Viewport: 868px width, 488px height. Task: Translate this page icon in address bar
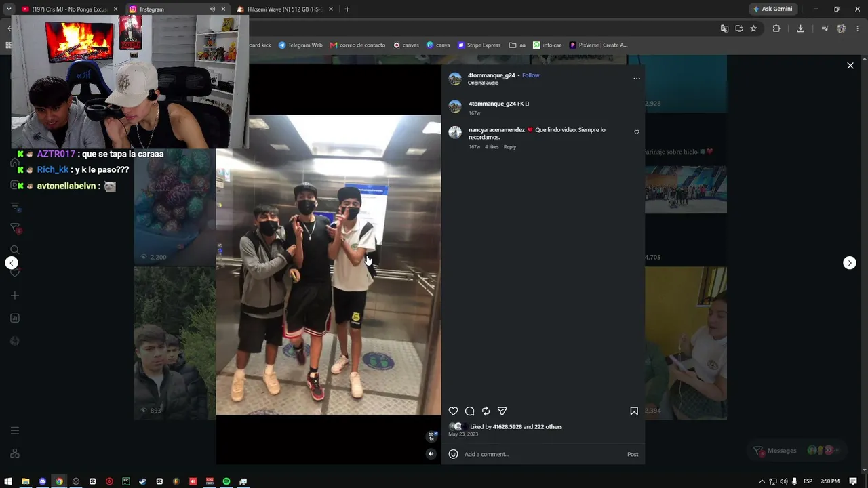(724, 28)
